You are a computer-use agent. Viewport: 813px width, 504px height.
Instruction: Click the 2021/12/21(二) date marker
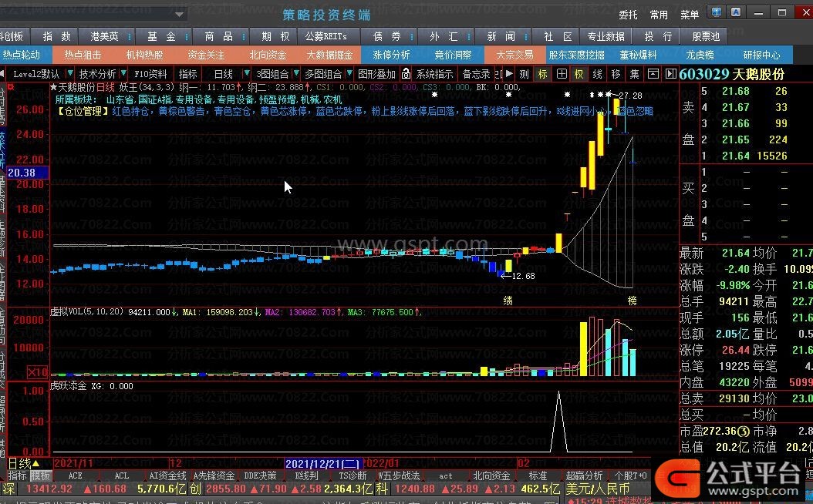pyautogui.click(x=324, y=463)
